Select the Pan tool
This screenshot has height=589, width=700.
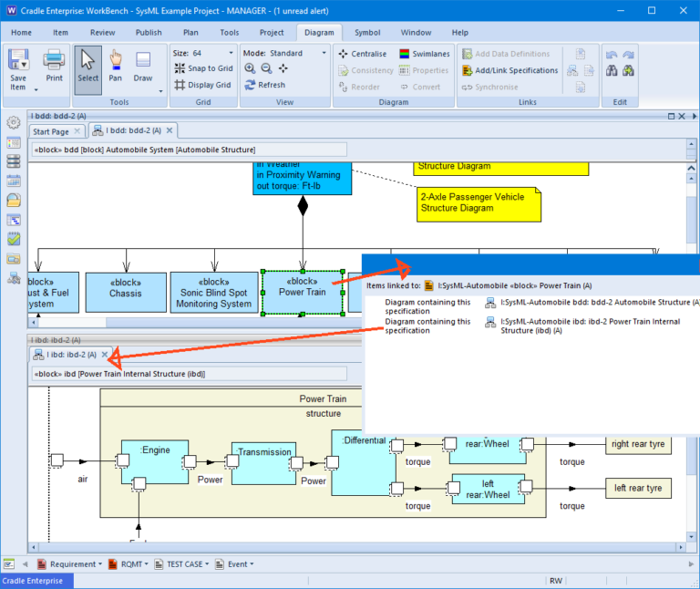(116, 67)
